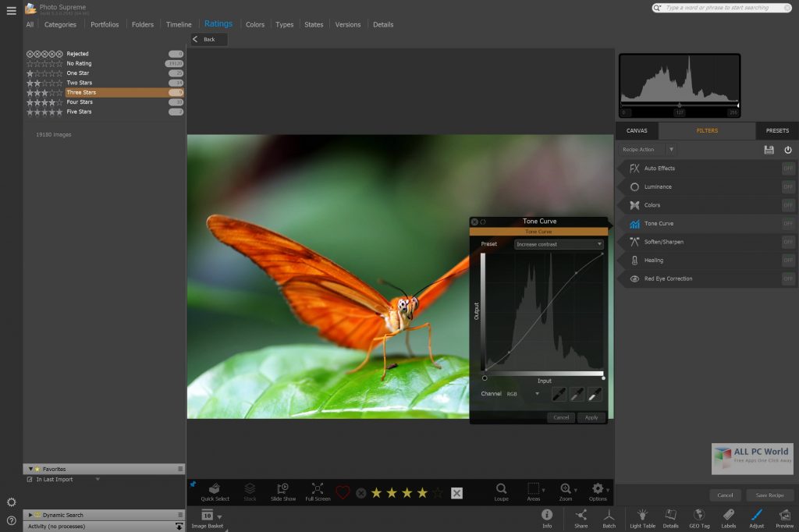Click the save recipe floppy disk icon
This screenshot has width=799, height=532.
769,150
